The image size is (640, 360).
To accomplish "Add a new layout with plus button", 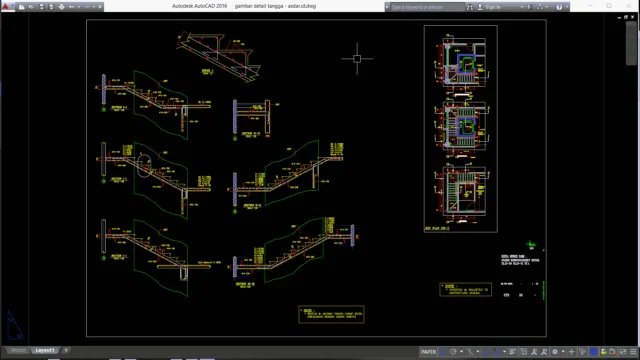I will [66, 350].
